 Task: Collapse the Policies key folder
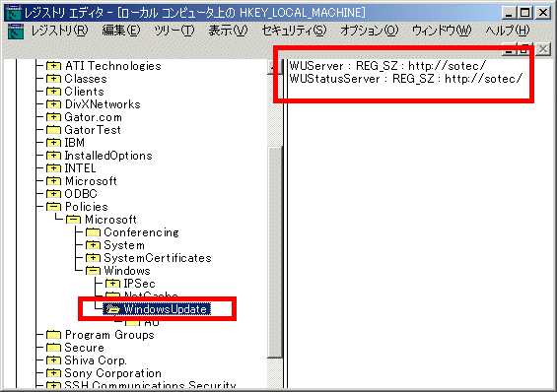tap(53, 207)
